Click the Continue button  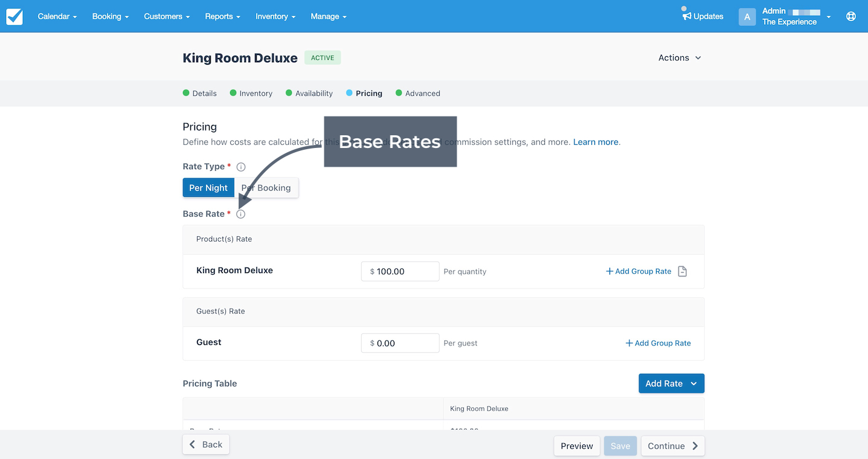[673, 446]
